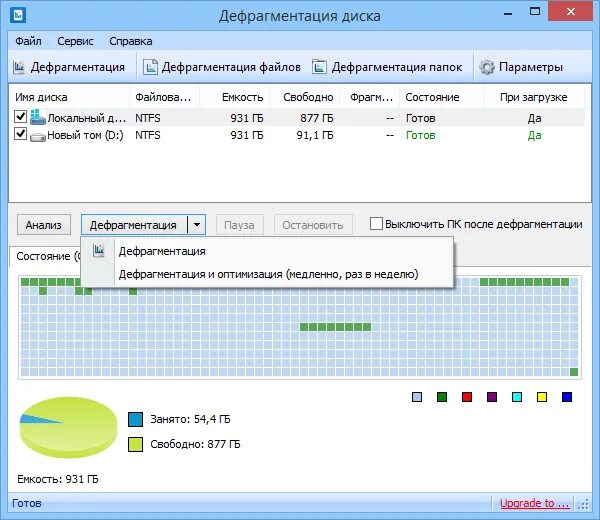Select the Локальный д... drive name
This screenshot has height=520, width=600.
[86, 118]
